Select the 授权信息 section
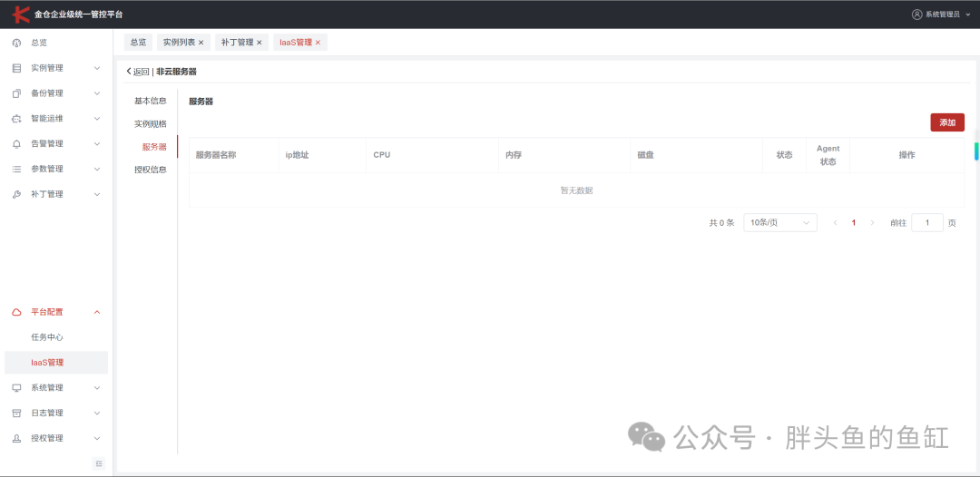Image resolution: width=980 pixels, height=477 pixels. pyautogui.click(x=151, y=170)
